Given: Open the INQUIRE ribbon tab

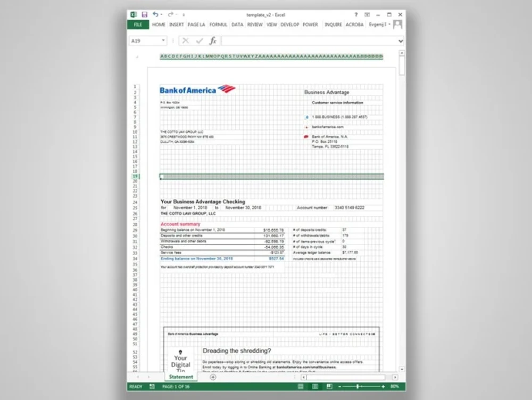Looking at the screenshot, I should (333, 25).
